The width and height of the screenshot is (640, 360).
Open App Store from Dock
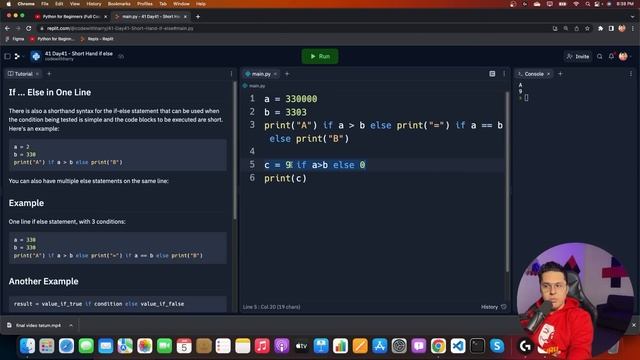pos(380,346)
